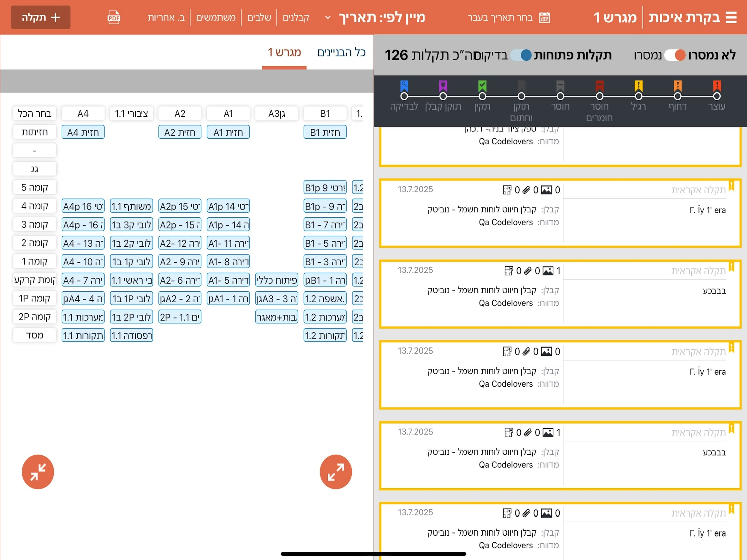747x560 pixels.
Task: Click the + תקלה add button
Action: [40, 17]
